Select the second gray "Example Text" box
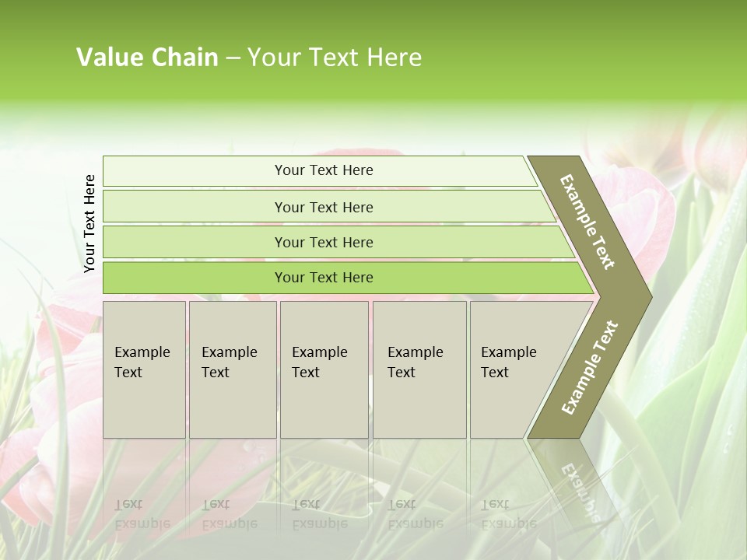Screen dimensions: 747x560 [232, 369]
